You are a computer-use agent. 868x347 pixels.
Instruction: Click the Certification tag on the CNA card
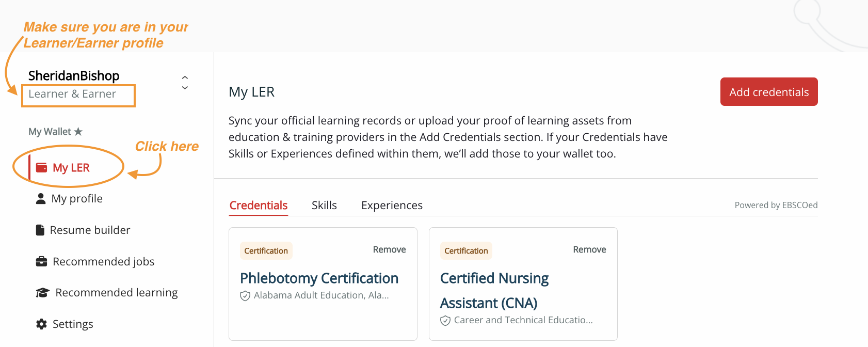pos(466,251)
